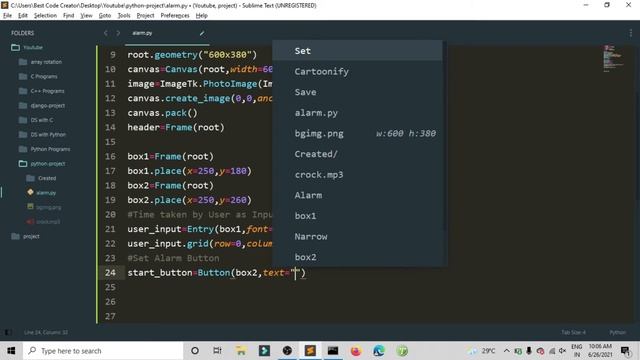Click the autocomplete popup scrollbar
Screen dimensions: 640x360
(444, 135)
